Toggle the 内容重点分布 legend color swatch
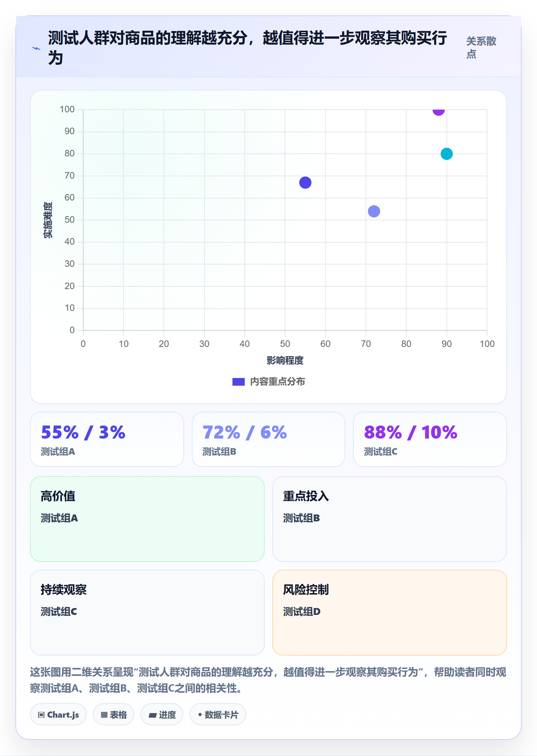The image size is (537, 756). point(239,382)
